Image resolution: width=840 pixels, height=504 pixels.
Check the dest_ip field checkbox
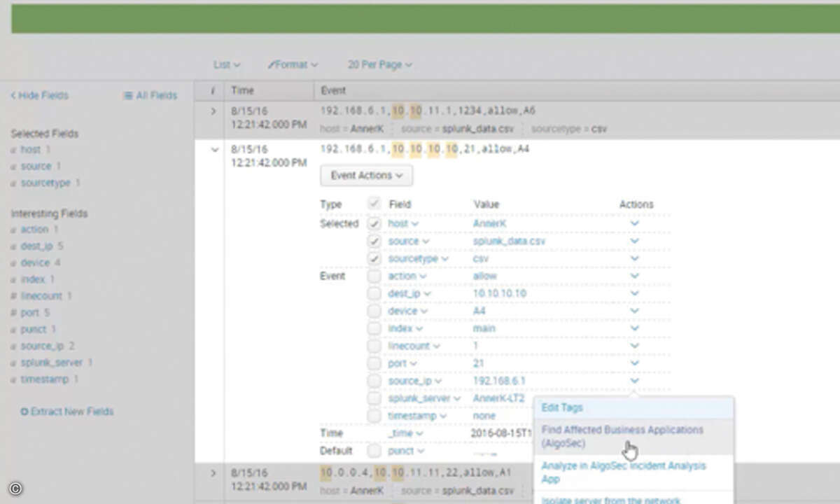click(374, 294)
